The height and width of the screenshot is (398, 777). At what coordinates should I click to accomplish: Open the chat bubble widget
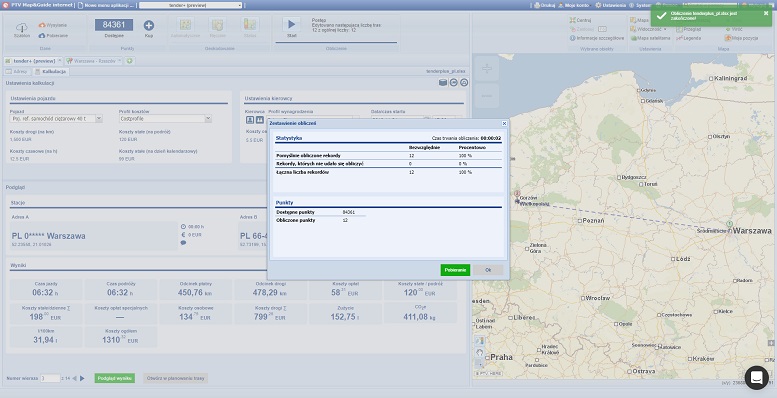pos(756,378)
